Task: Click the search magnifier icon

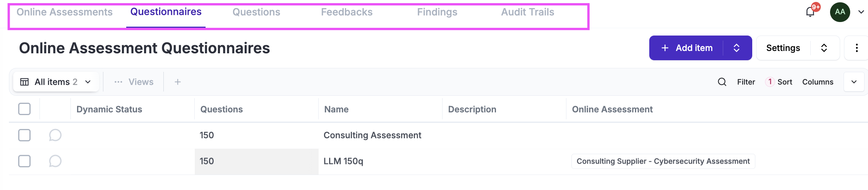Action: pyautogui.click(x=722, y=82)
